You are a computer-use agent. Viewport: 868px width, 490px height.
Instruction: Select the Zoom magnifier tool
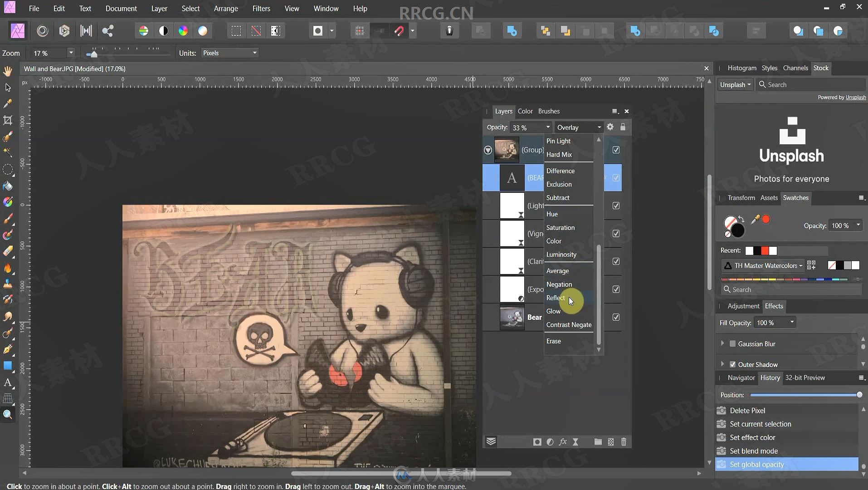8,415
